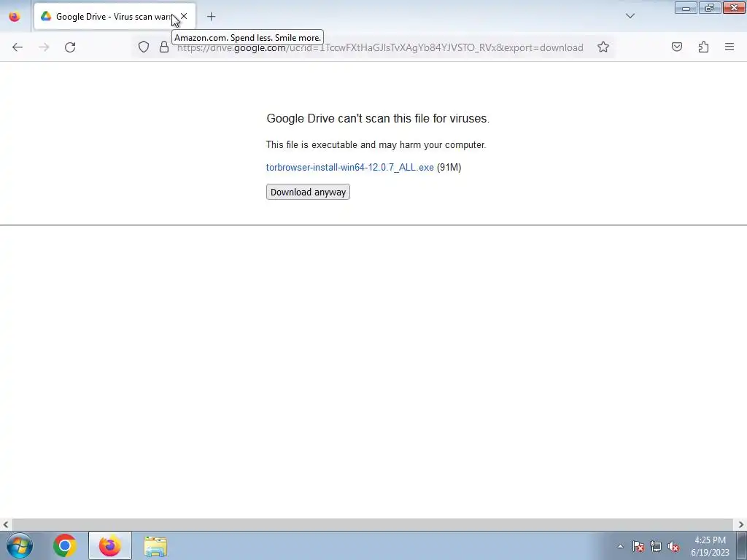
Task: Open the Action Center flag icon
Action: pyautogui.click(x=638, y=546)
